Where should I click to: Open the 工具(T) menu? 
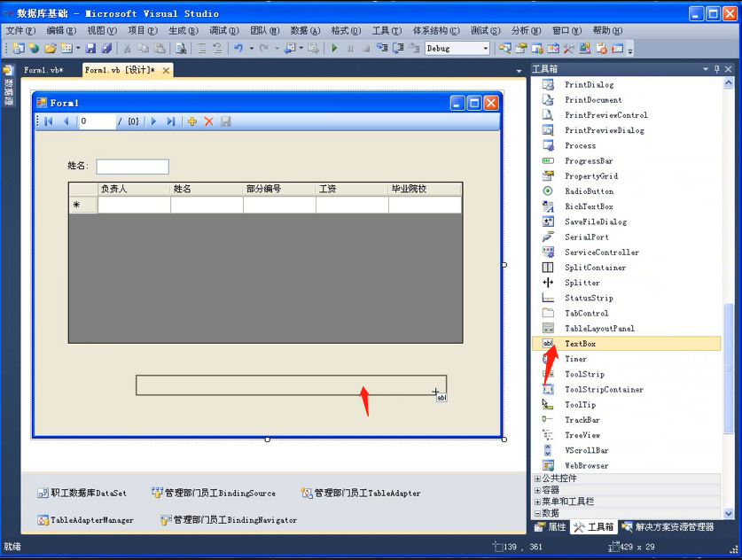click(x=387, y=31)
